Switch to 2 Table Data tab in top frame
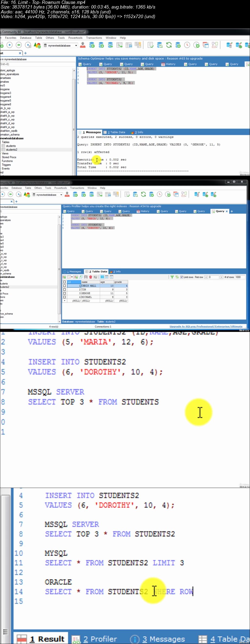The width and height of the screenshot is (250, 644). 114,132
